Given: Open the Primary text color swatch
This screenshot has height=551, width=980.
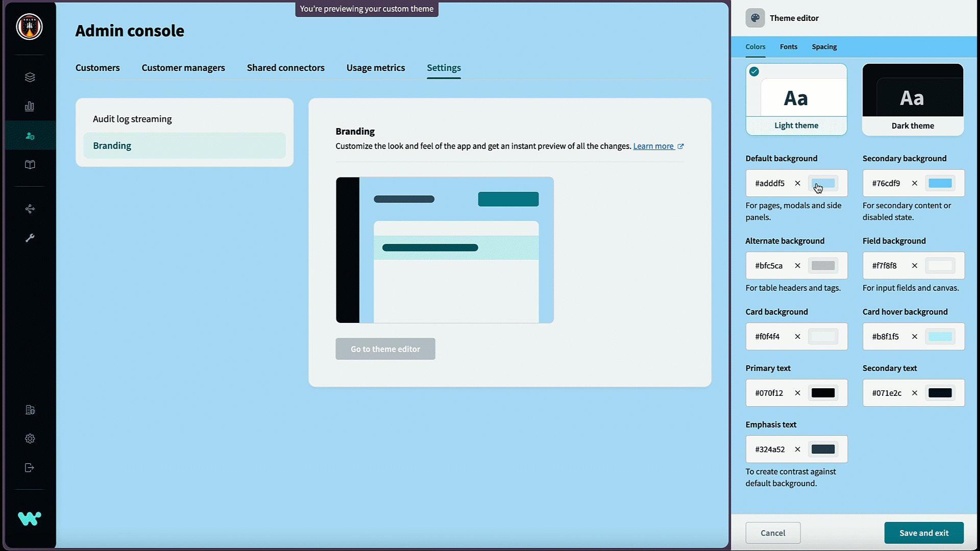Looking at the screenshot, I should (823, 393).
